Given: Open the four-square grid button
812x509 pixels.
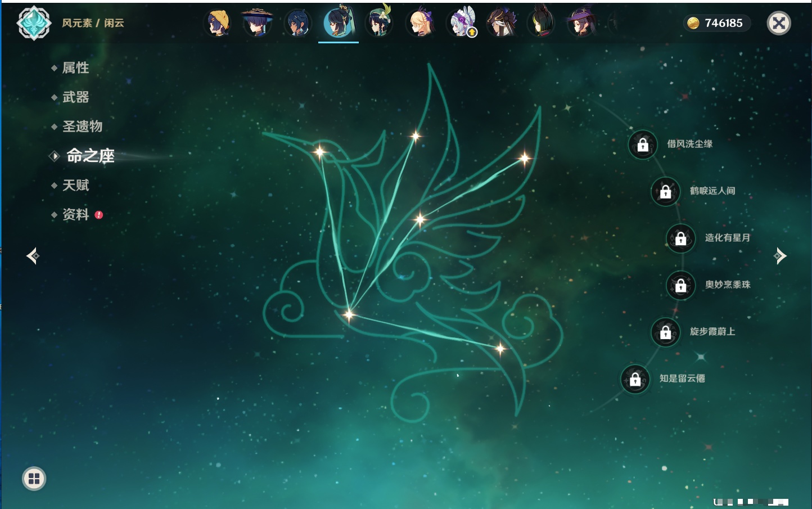Looking at the screenshot, I should tap(34, 479).
